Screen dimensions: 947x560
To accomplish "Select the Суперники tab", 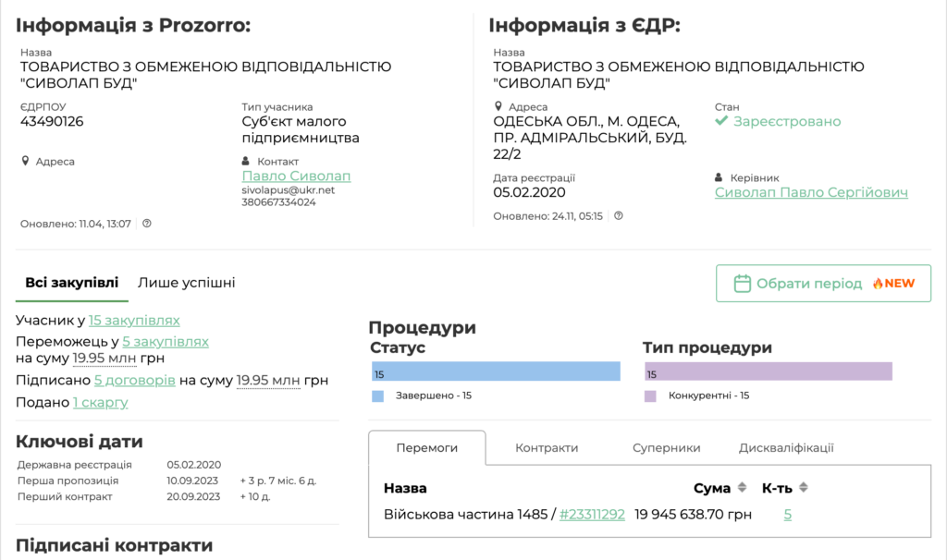I will pyautogui.click(x=666, y=448).
